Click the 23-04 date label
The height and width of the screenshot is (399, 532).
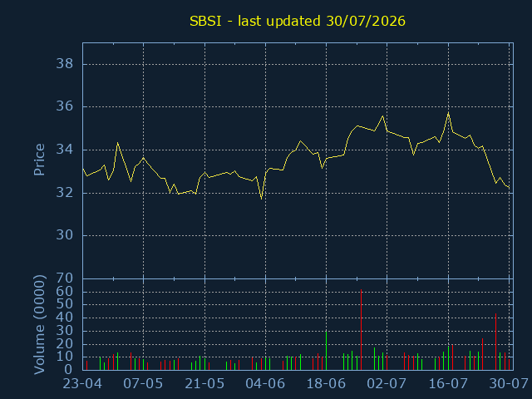(82, 384)
